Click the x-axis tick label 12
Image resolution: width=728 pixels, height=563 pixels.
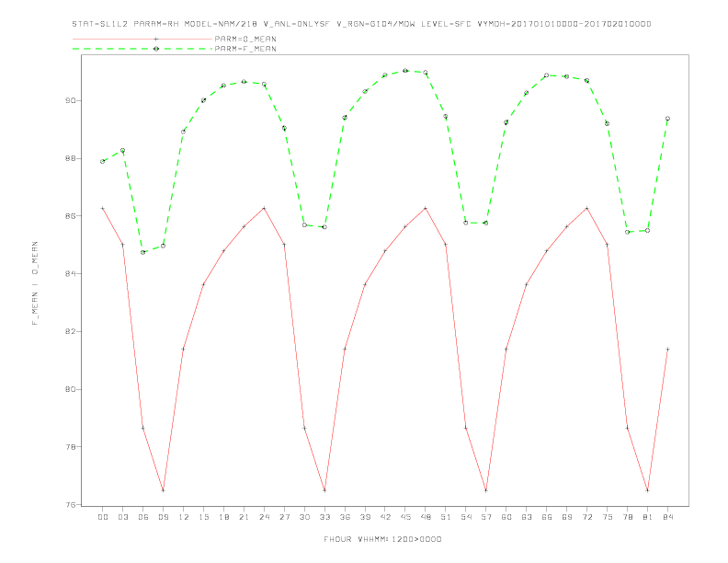coord(184,517)
